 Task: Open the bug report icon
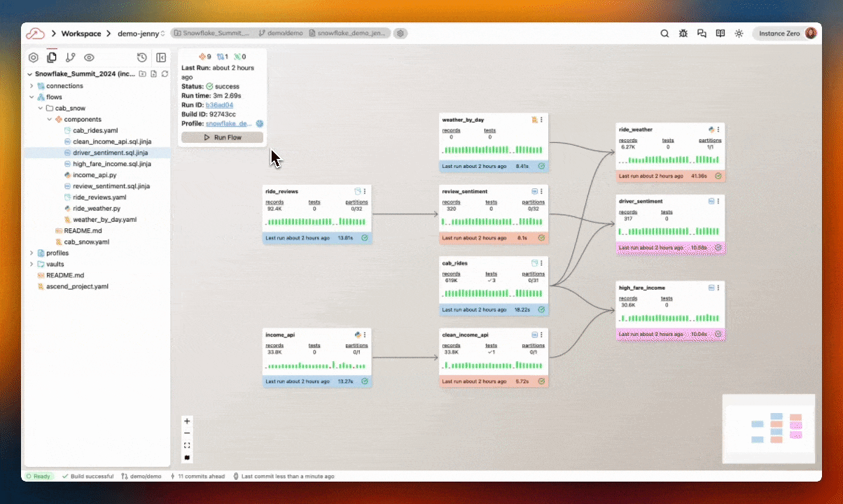click(x=683, y=33)
